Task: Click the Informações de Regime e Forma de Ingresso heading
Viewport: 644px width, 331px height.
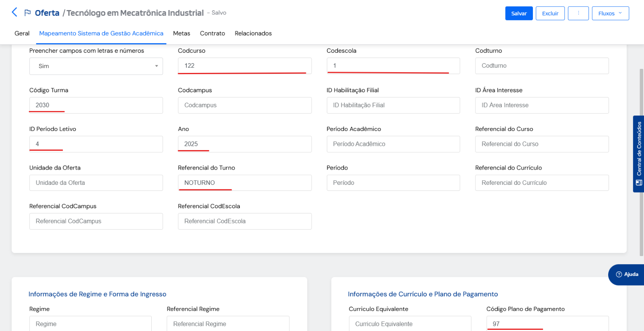Action: pos(97,294)
